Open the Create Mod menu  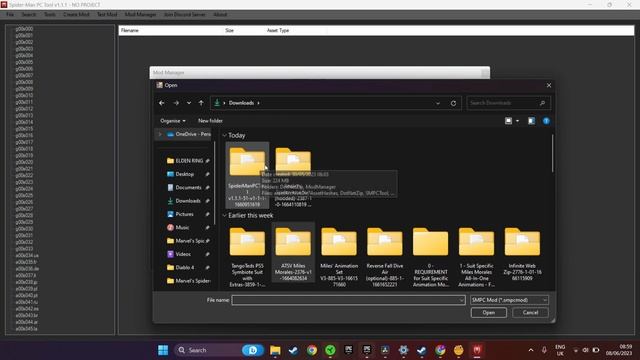pos(76,14)
